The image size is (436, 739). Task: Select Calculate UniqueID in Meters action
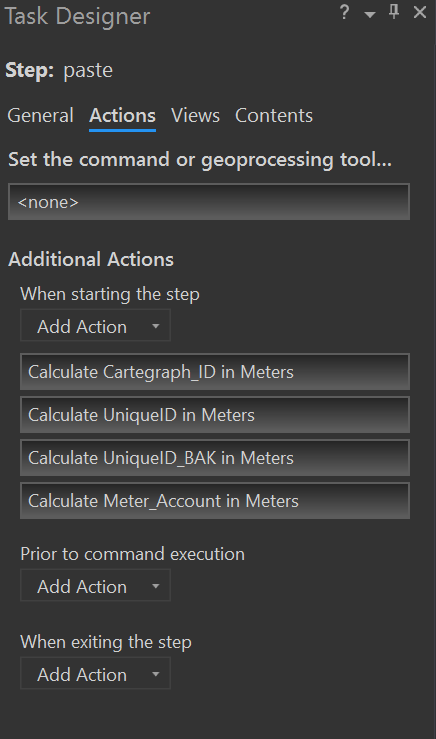tap(215, 415)
